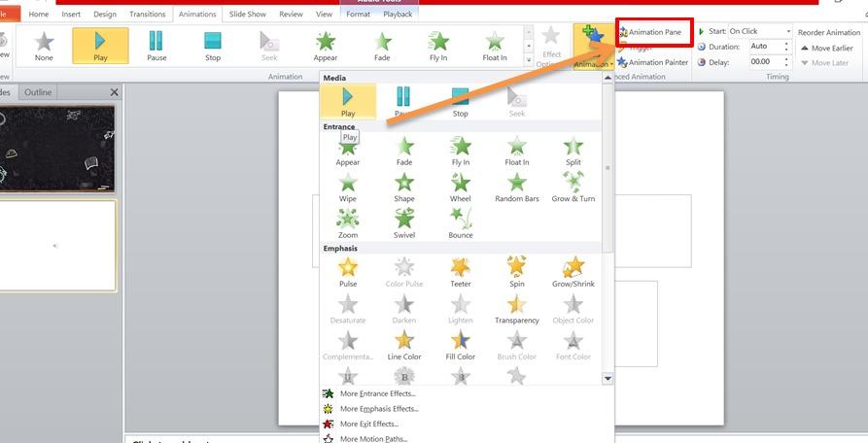The image size is (868, 443).
Task: Adjust Delay with spinner arrows
Action: (786, 62)
